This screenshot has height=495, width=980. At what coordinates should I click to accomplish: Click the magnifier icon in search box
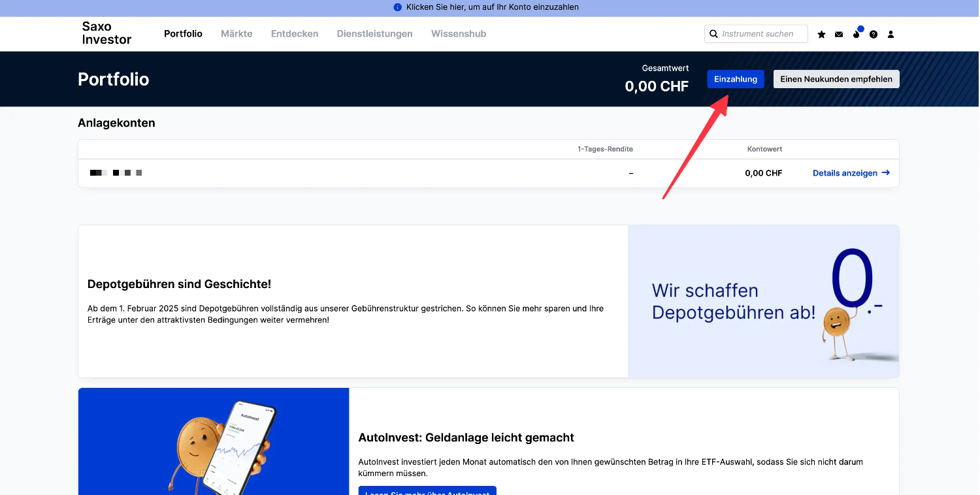click(713, 34)
